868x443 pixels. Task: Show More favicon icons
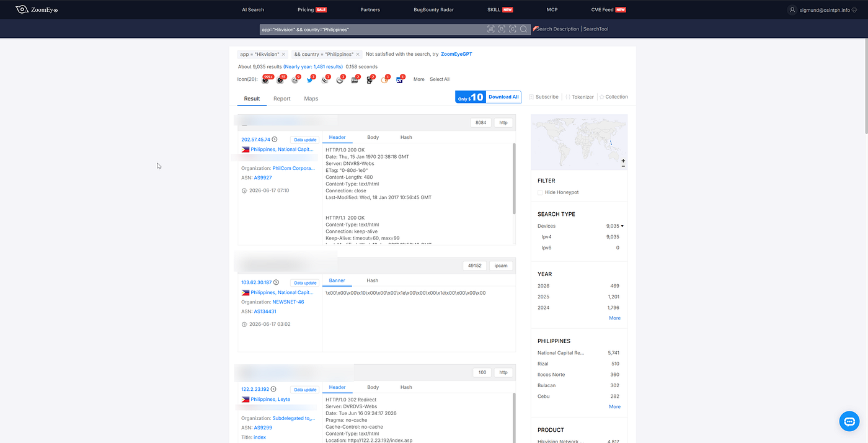419,79
